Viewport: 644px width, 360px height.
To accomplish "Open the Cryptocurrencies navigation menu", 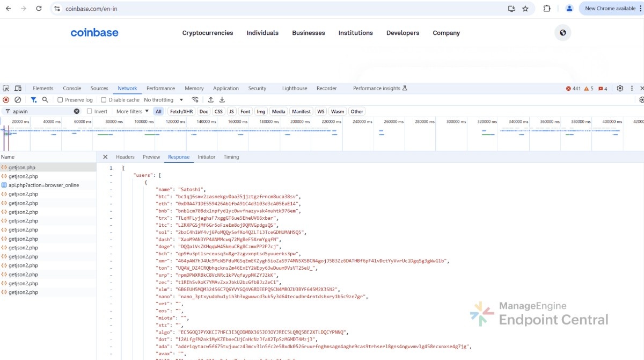I will tap(208, 33).
